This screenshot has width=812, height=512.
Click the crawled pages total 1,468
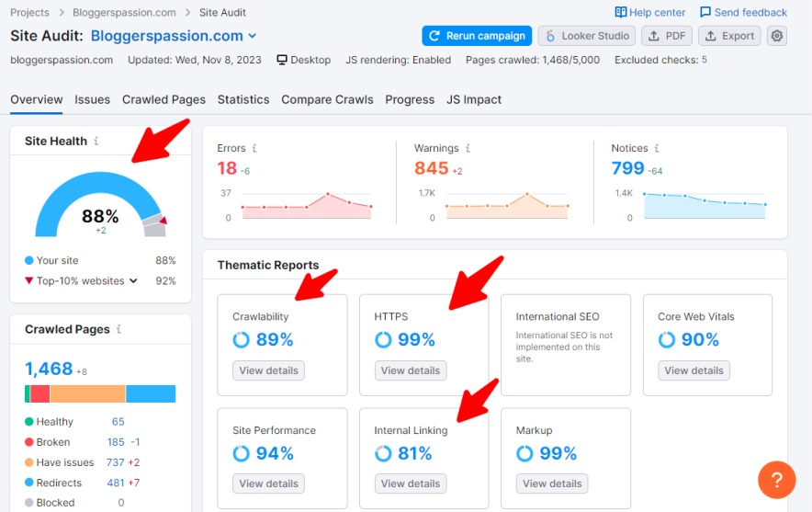click(49, 369)
